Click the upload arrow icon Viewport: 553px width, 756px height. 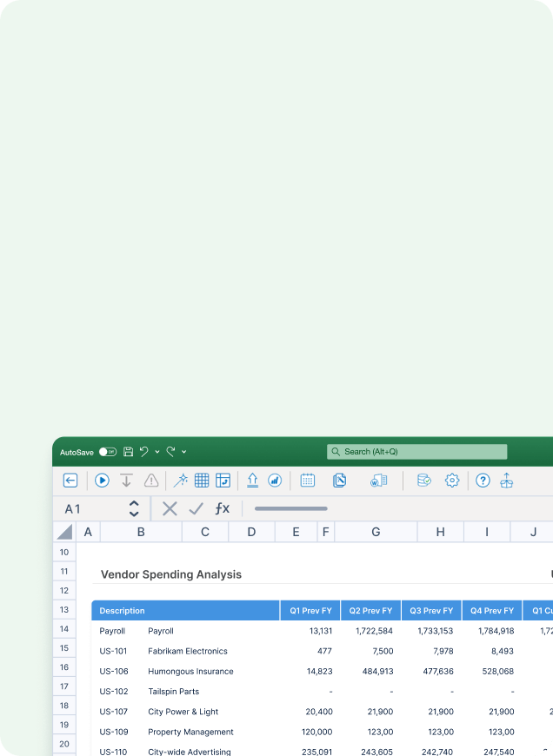click(252, 481)
